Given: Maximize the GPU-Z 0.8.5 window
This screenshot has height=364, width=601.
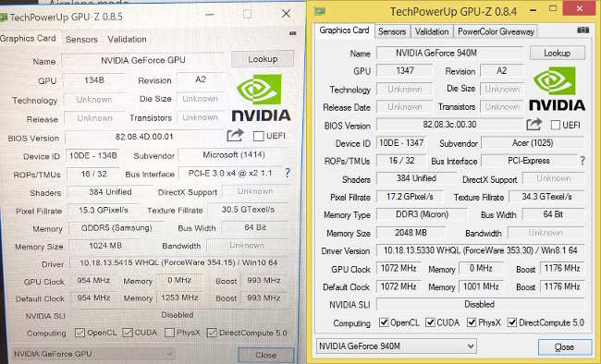Looking at the screenshot, I should pyautogui.click(x=248, y=14).
